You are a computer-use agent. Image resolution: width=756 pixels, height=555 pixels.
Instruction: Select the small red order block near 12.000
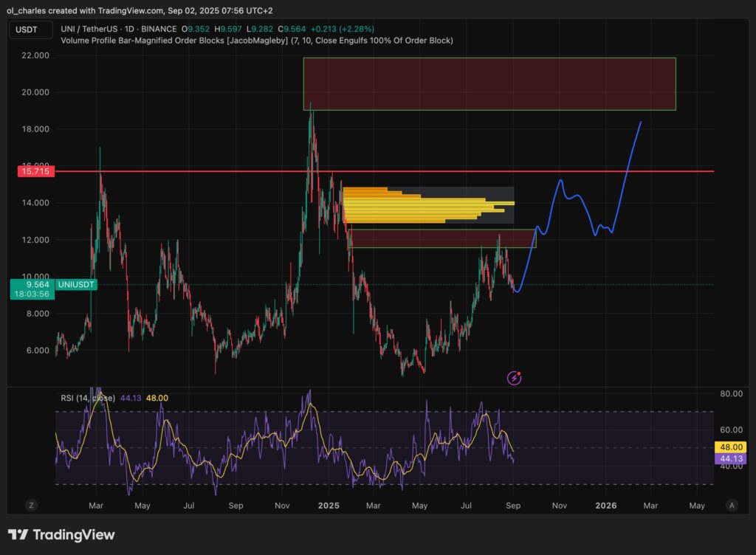pos(443,238)
